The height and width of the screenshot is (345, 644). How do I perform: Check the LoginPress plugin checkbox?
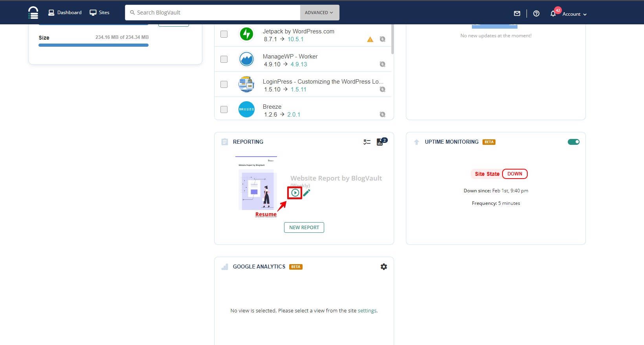[x=224, y=84]
